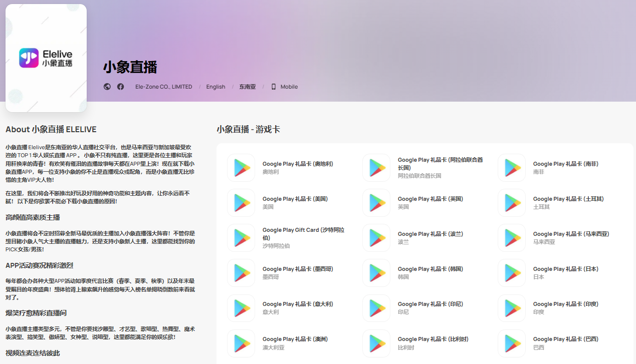This screenshot has height=364, width=636.
Task: Click Google Play icon for 墨西哥 card
Action: tap(241, 273)
